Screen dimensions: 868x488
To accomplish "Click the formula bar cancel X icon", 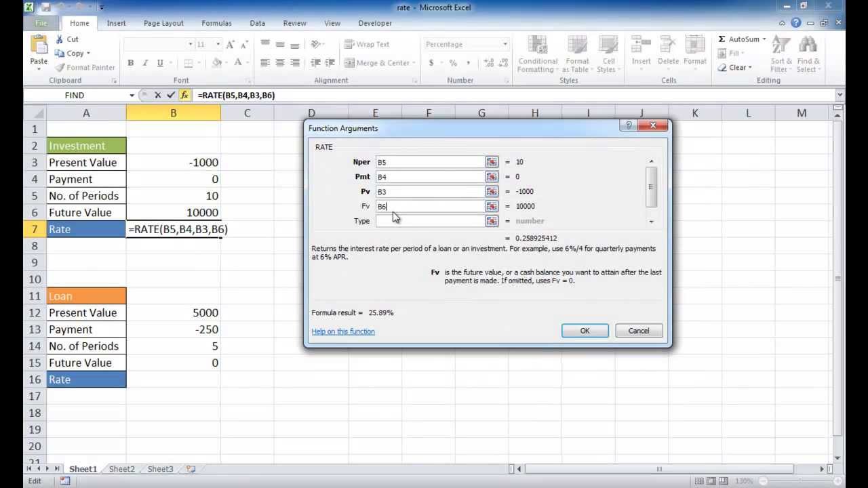I will click(157, 96).
